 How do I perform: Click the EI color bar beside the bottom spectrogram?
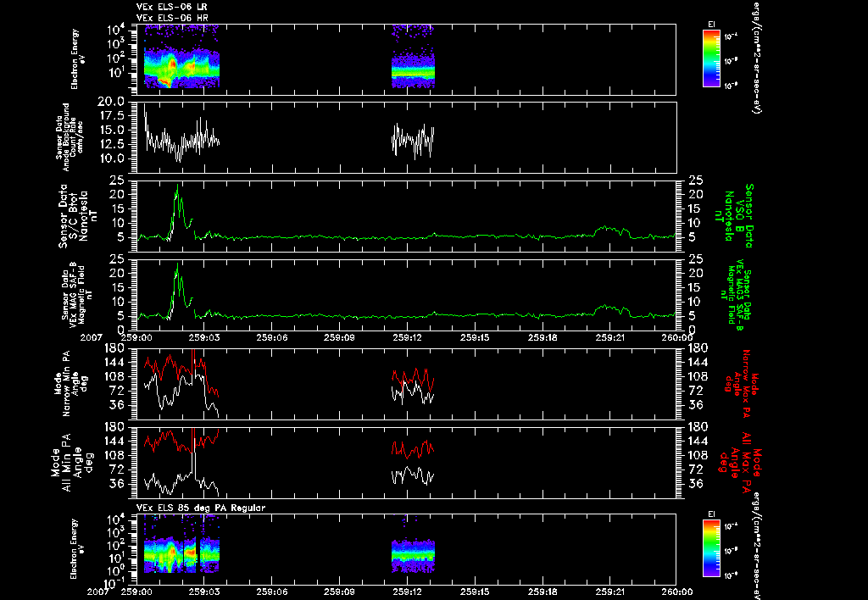point(711,547)
